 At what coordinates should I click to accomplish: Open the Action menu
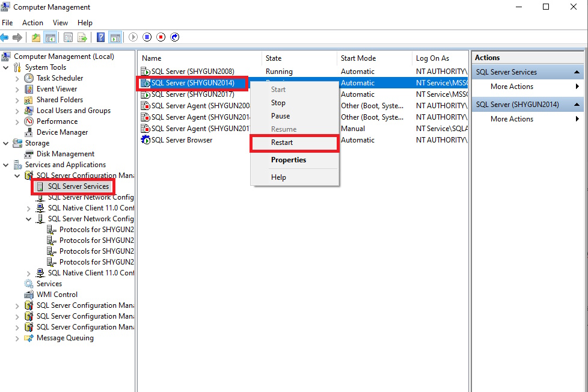(x=32, y=23)
